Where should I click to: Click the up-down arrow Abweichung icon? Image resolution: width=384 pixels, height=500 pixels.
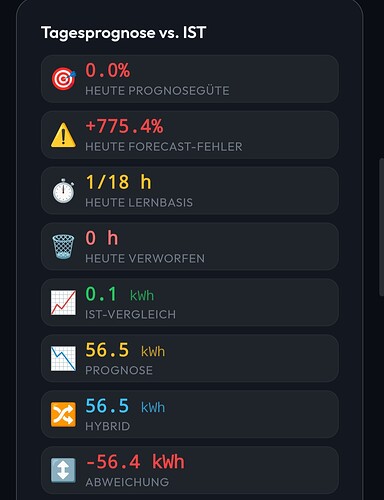point(63,470)
